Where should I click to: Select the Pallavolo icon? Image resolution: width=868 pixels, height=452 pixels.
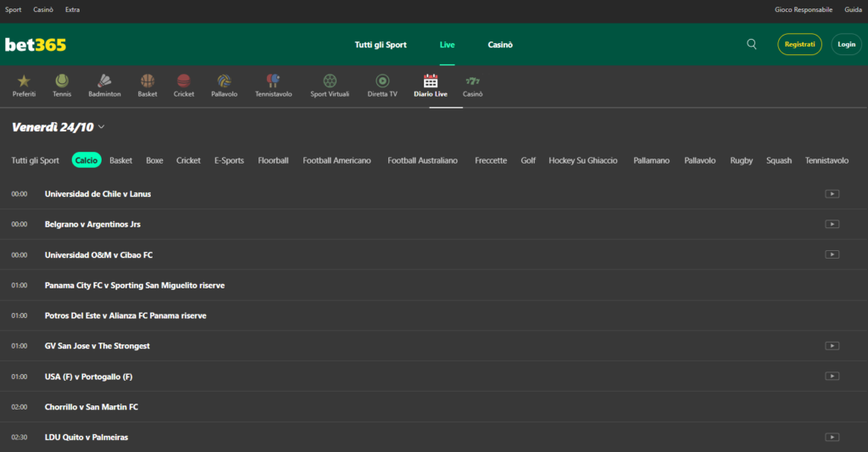224,81
